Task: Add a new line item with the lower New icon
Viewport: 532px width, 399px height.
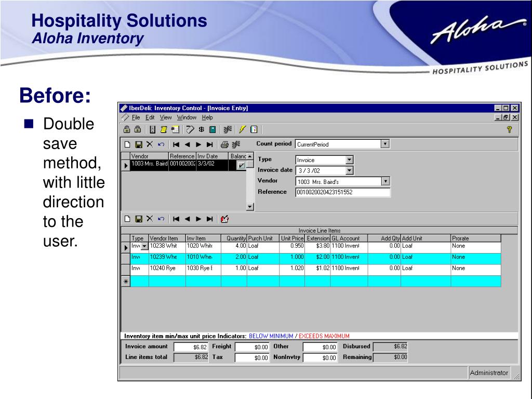Action: click(x=127, y=219)
